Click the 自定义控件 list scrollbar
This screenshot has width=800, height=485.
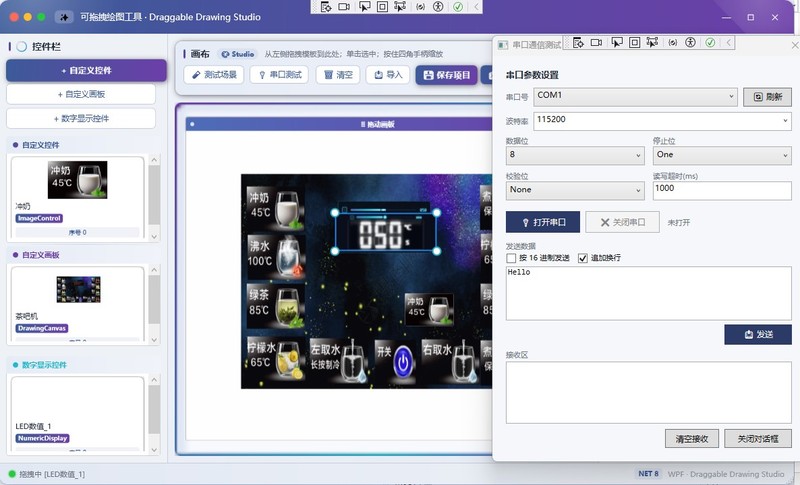coord(154,198)
